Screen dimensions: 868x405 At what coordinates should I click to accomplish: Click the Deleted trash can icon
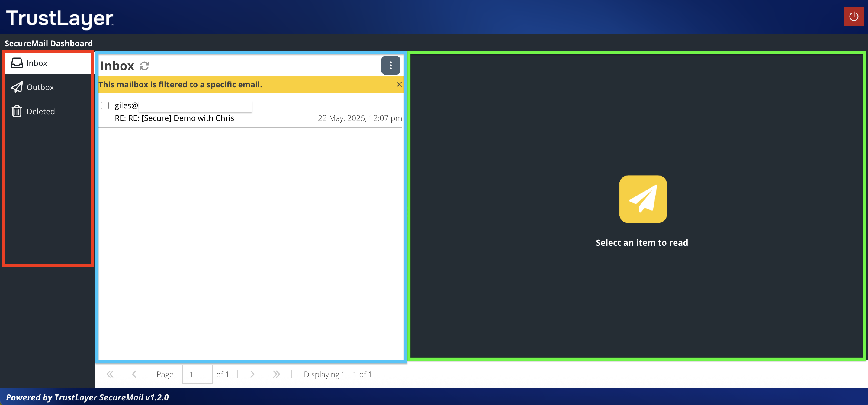(17, 111)
